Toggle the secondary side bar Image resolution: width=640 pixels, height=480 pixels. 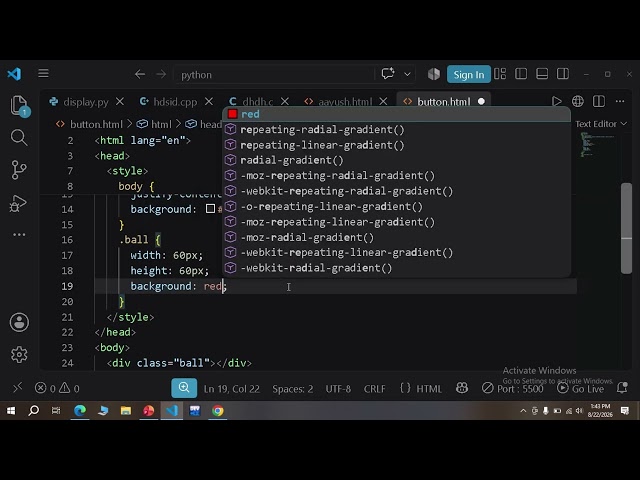pos(563,74)
